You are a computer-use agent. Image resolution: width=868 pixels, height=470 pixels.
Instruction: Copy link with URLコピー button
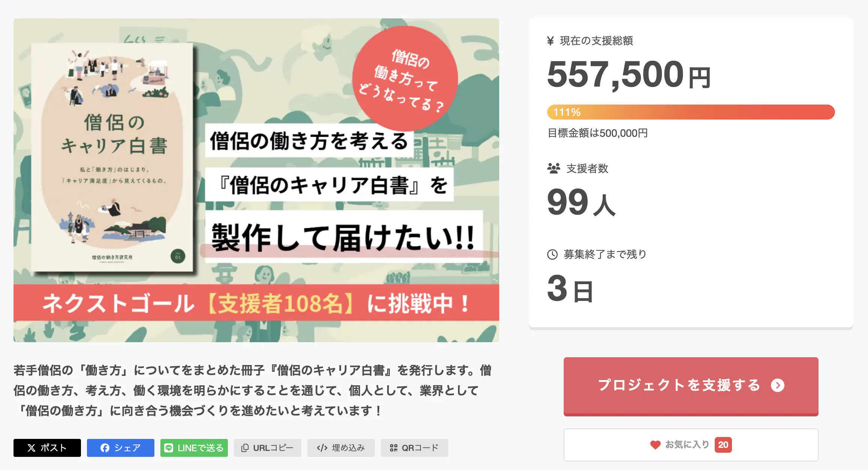pyautogui.click(x=268, y=448)
